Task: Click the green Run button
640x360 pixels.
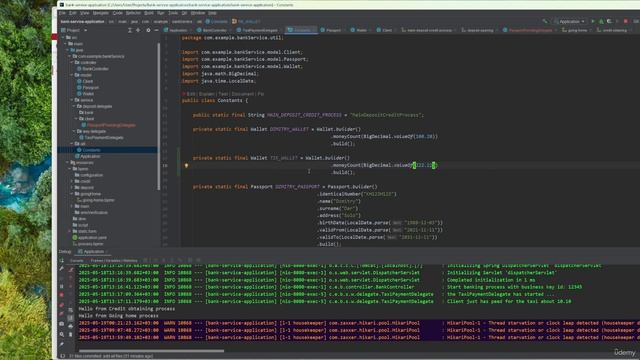Action: point(593,21)
